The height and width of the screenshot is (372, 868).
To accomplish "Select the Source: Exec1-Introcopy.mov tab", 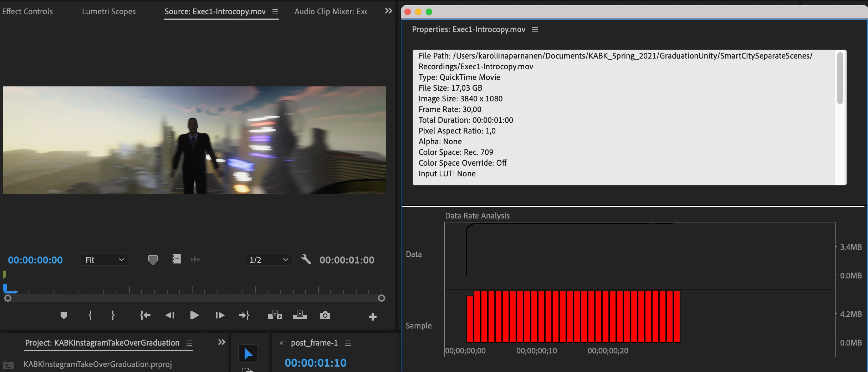I will 215,11.
